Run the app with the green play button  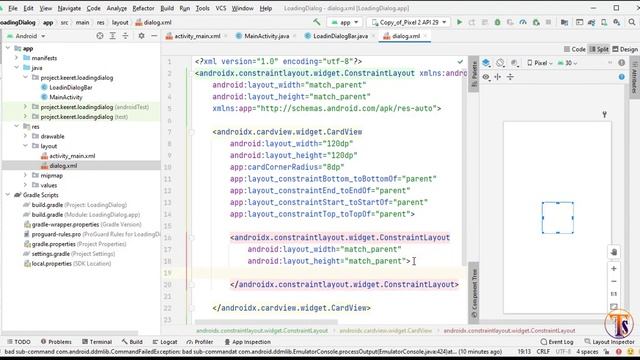click(459, 22)
